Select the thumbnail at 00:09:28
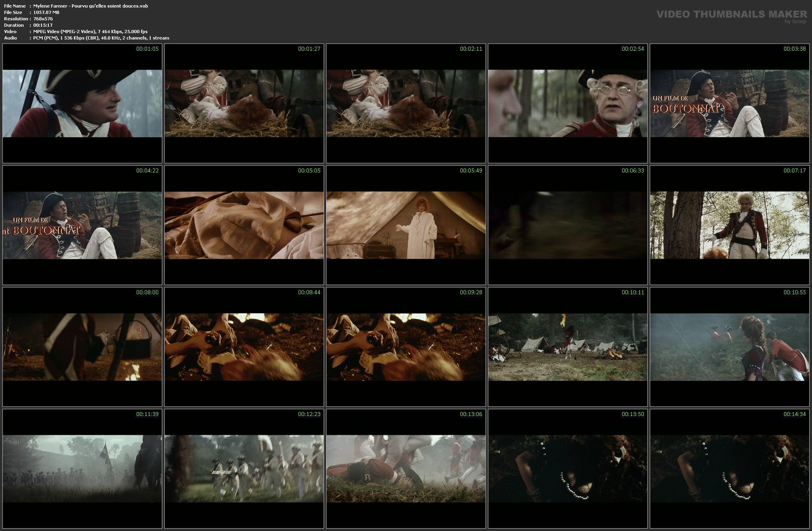Screen dimensions: 812x531 pos(406,347)
